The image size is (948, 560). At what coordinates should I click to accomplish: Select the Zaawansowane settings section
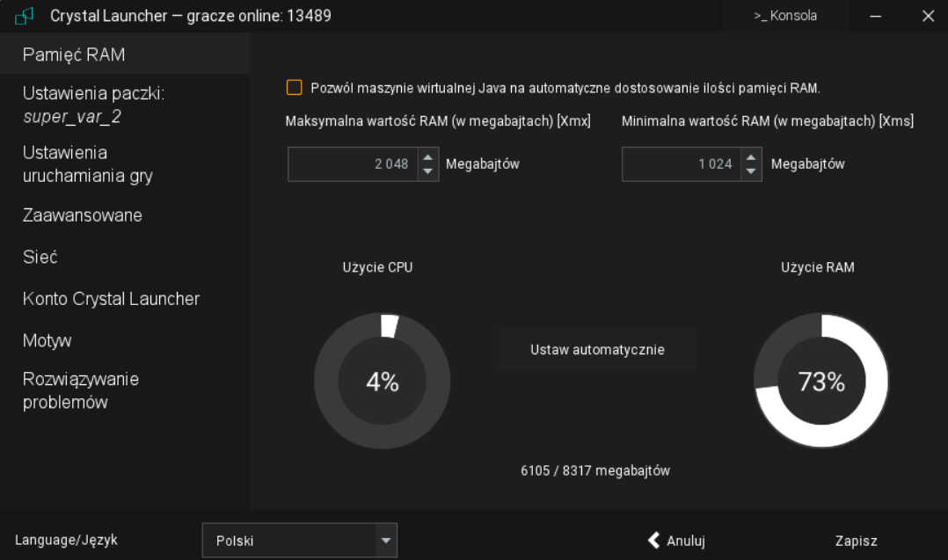coord(82,215)
